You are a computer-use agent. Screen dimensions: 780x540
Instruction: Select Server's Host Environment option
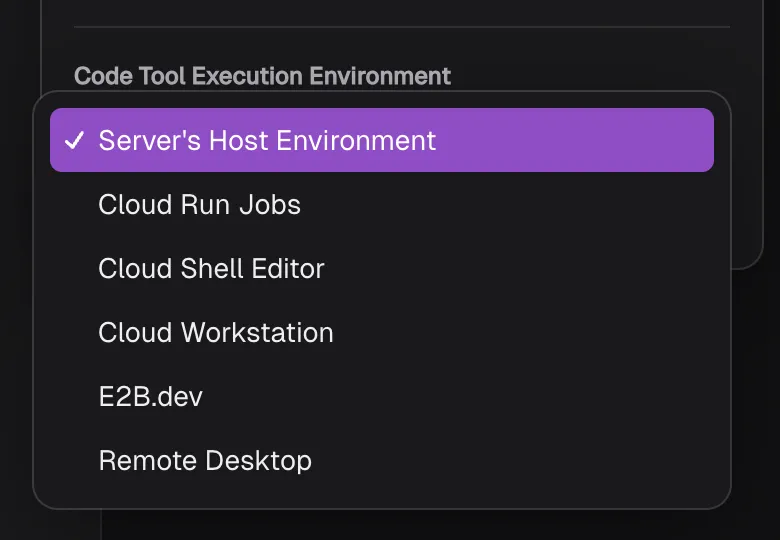pos(382,140)
